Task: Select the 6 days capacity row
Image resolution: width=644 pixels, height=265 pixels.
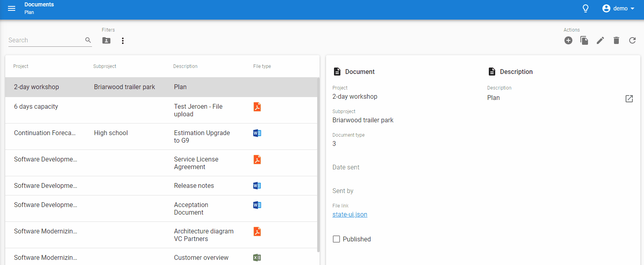Action: pos(161,110)
